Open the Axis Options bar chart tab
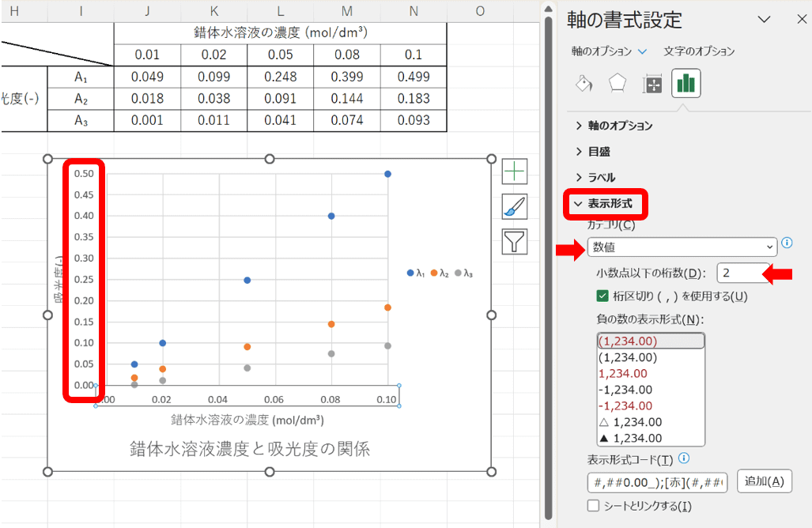The height and width of the screenshot is (528, 812). point(685,83)
